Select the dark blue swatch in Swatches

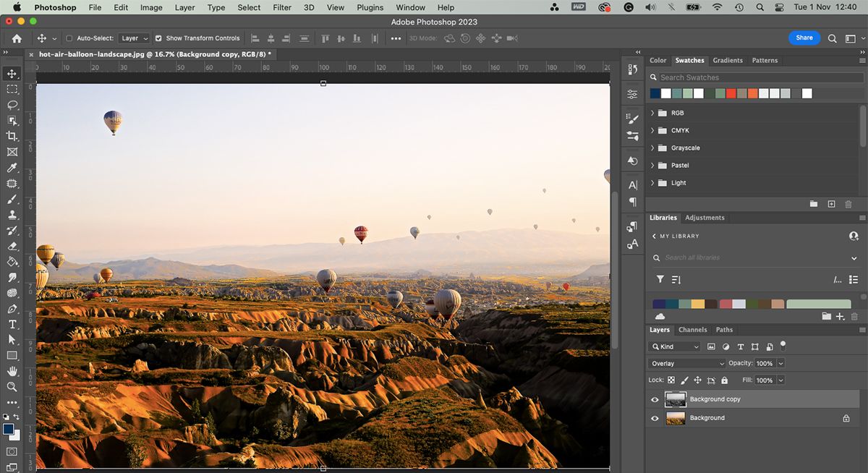[x=653, y=93]
